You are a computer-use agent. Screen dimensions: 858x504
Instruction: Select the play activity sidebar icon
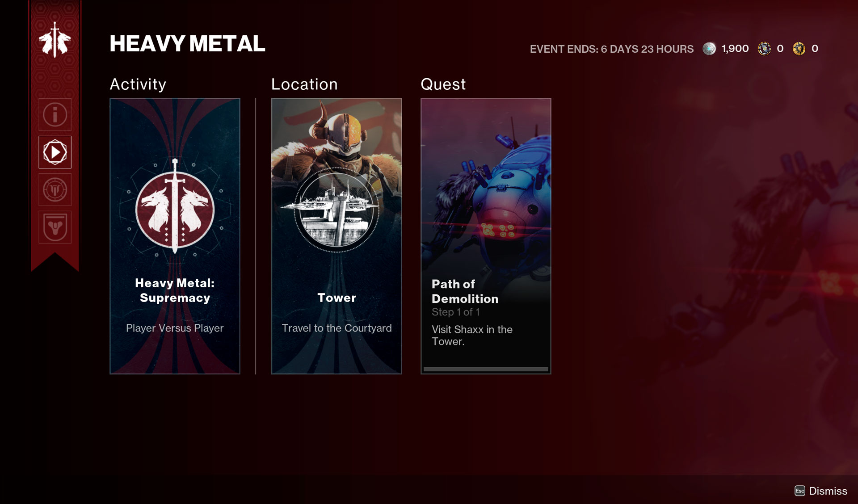click(55, 152)
